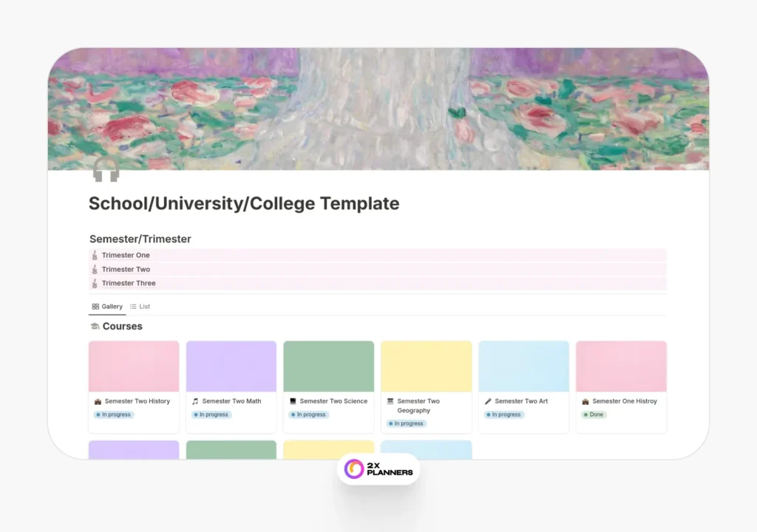Switch to the List view tab
This screenshot has height=532, width=757.
[140, 306]
